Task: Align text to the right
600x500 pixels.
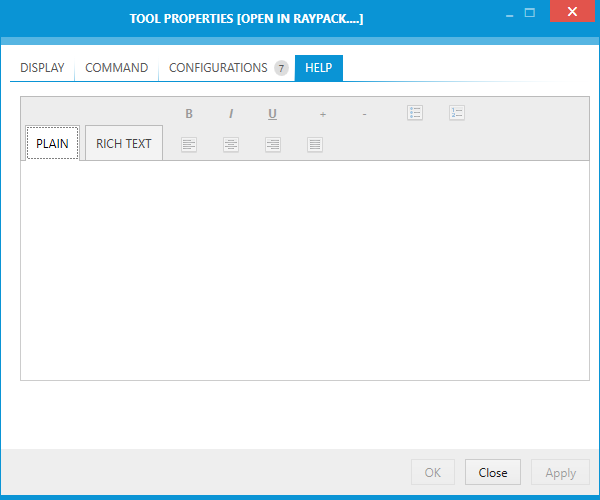Action: tap(273, 145)
